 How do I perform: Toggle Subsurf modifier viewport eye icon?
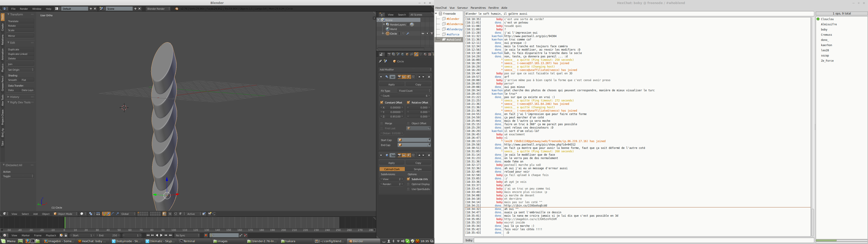click(404, 155)
